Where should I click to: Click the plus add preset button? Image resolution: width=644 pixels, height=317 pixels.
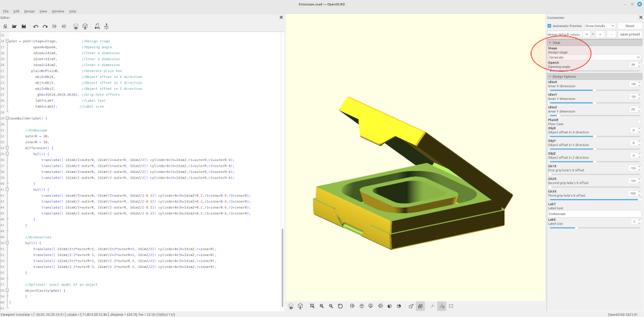point(599,34)
